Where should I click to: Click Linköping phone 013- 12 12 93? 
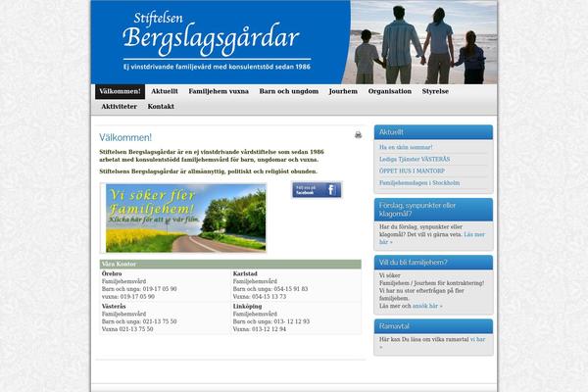coord(271,321)
